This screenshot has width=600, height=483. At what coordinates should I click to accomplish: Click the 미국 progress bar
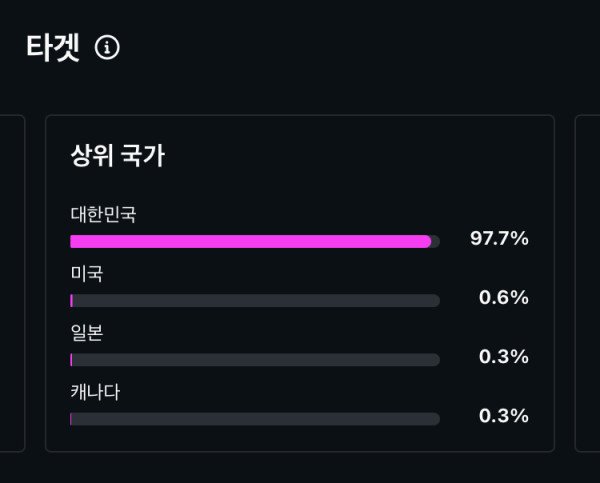click(255, 300)
